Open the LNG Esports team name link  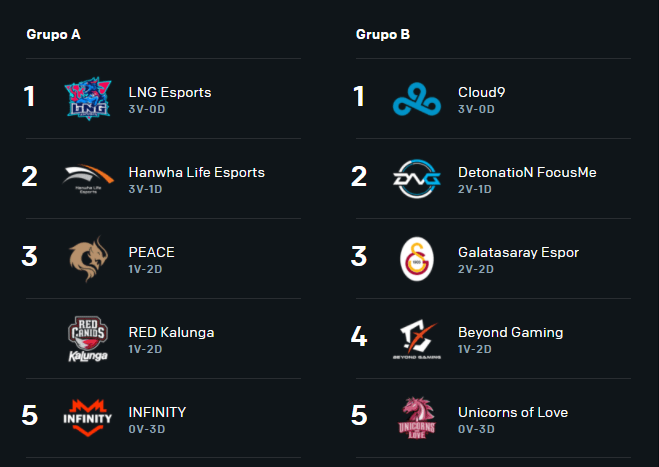coord(170,92)
